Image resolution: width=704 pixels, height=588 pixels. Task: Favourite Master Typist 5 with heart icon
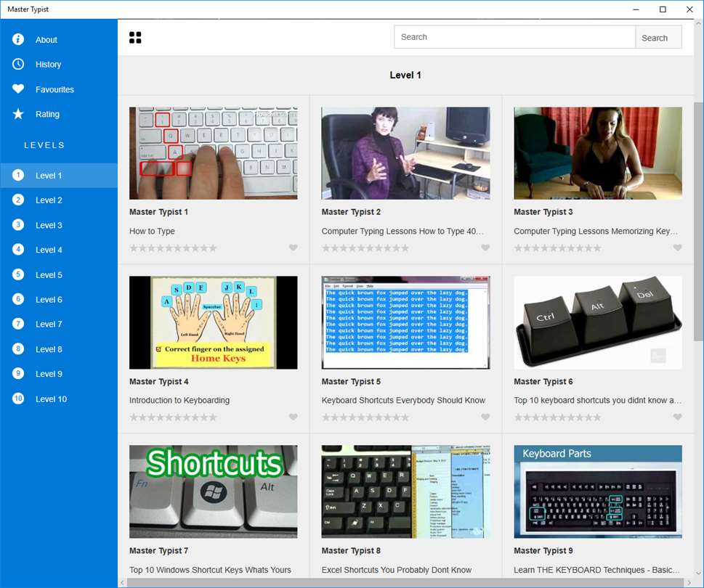(x=485, y=417)
